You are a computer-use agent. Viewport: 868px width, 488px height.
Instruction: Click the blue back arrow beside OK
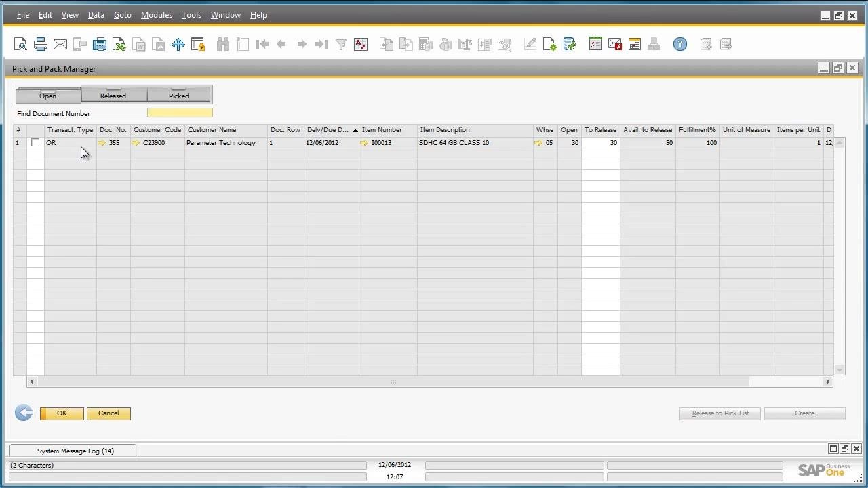(24, 413)
